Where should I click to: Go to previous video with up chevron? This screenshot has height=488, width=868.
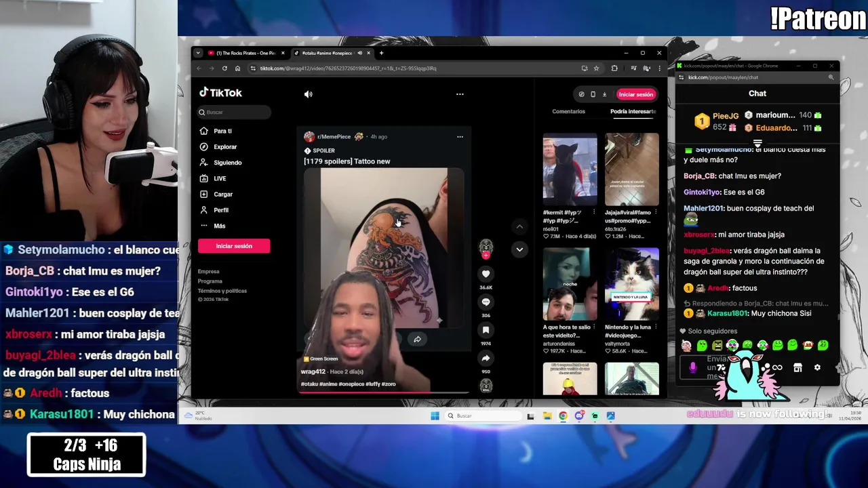(519, 226)
